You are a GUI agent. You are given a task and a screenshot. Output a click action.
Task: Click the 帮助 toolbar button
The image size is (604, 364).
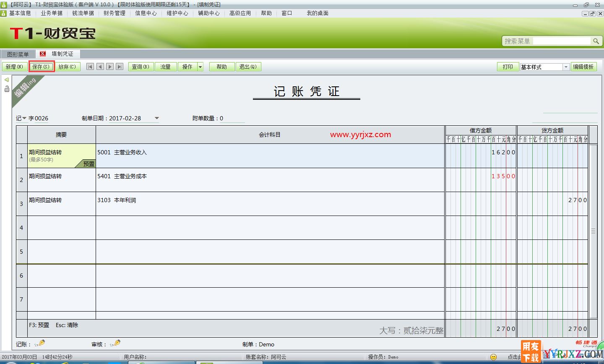pyautogui.click(x=222, y=67)
